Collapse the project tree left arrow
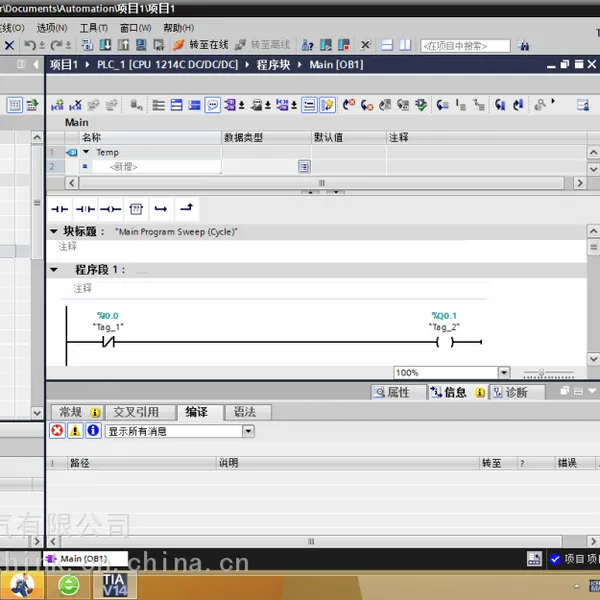Viewport: 600px width, 600px height. point(36,64)
